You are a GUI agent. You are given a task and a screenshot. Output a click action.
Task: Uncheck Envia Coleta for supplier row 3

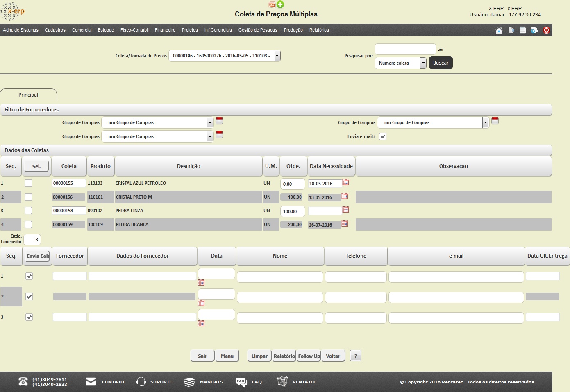click(x=29, y=317)
